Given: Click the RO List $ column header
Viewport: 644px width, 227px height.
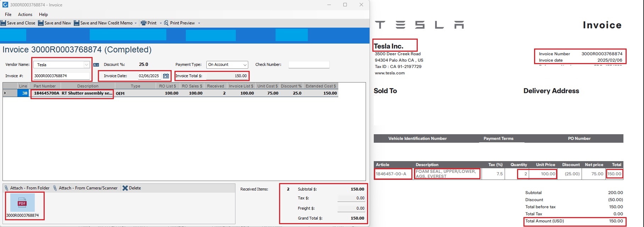Looking at the screenshot, I should 168,86.
